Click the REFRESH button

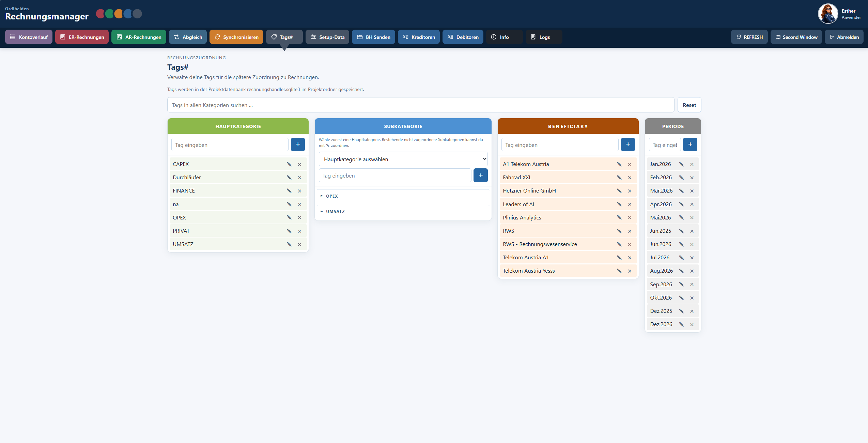coord(749,37)
